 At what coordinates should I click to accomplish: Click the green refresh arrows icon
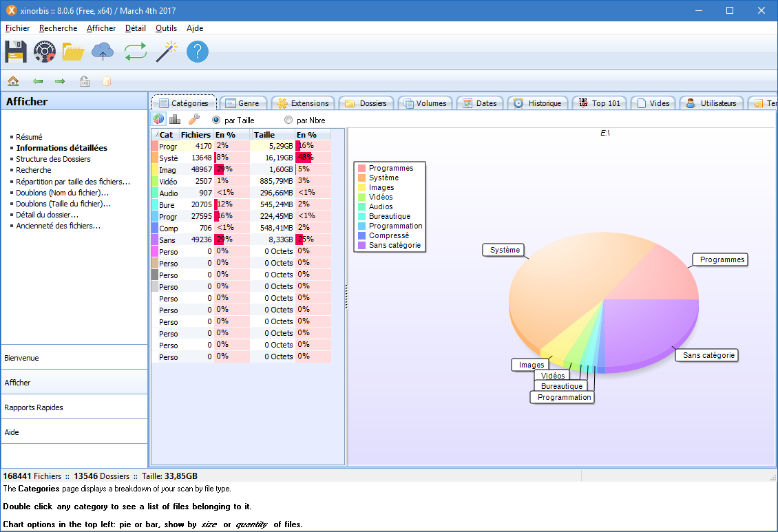pos(136,52)
